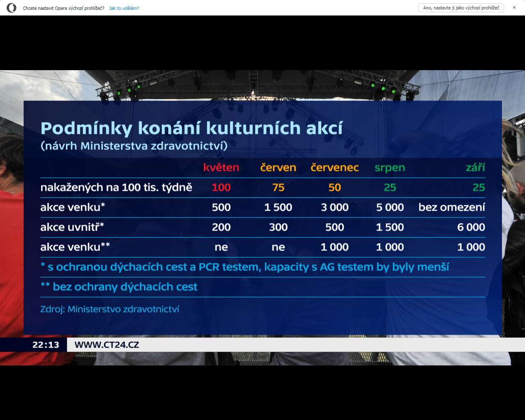
Task: Click the orange value '75'
Action: 278,187
